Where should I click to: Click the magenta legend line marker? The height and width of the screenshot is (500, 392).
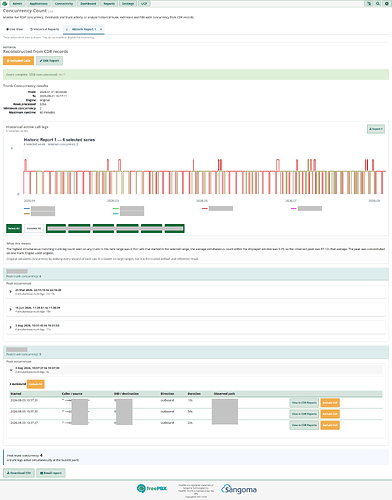click(x=294, y=209)
